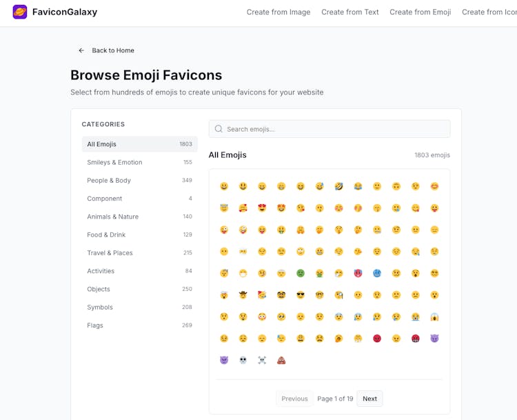
Task: Go to Create from Emoji page
Action: (x=420, y=12)
